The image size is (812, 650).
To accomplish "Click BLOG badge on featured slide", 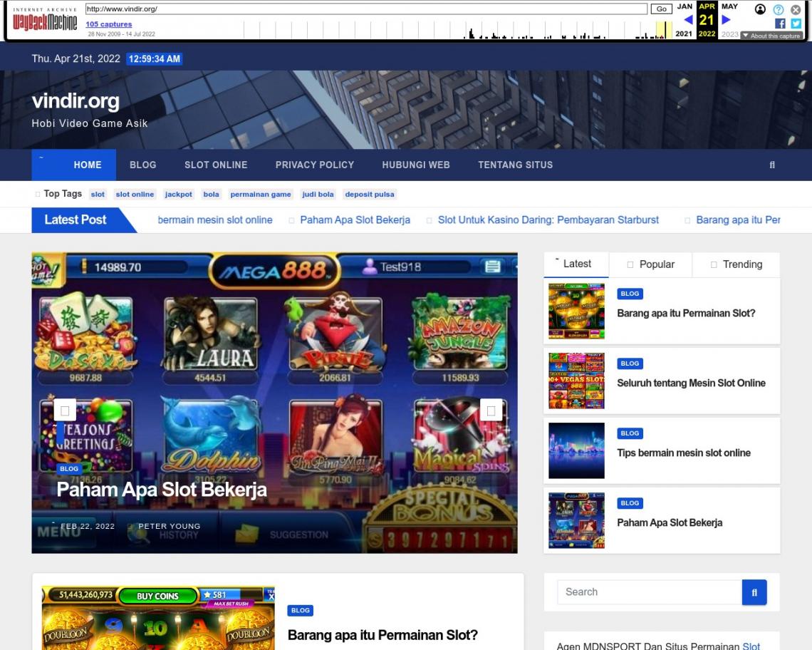I will pos(69,468).
